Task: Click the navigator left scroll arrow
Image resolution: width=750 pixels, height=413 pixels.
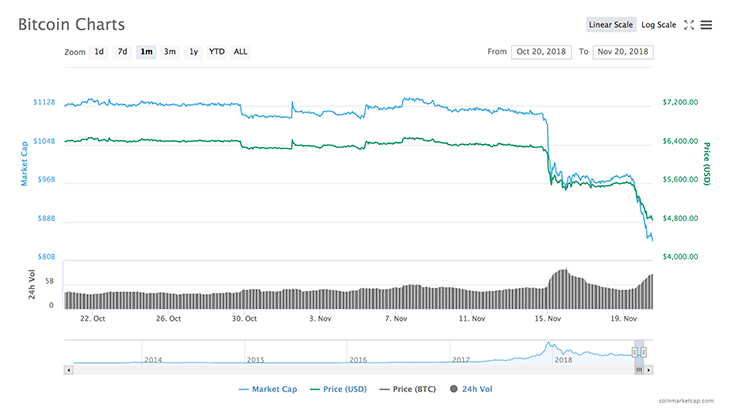Action: pyautogui.click(x=69, y=370)
